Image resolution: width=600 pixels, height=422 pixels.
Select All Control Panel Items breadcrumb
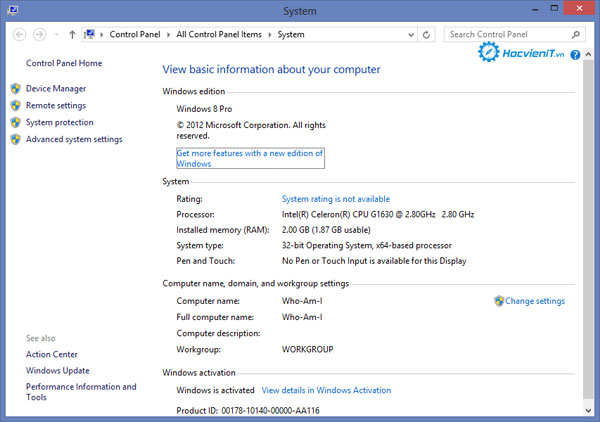pyautogui.click(x=219, y=34)
